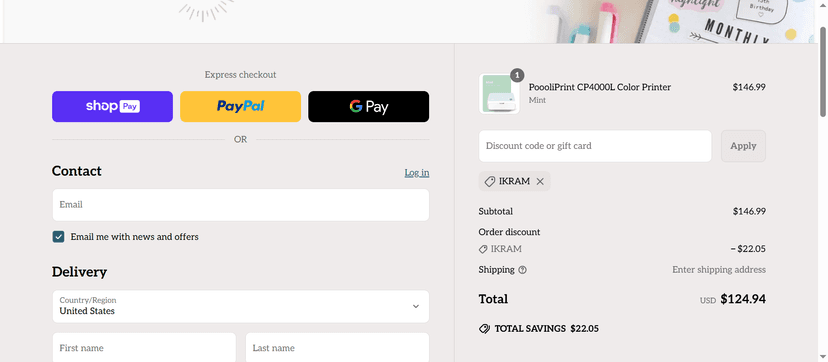The height and width of the screenshot is (362, 828).
Task: Focus the Email input field
Action: 240,205
